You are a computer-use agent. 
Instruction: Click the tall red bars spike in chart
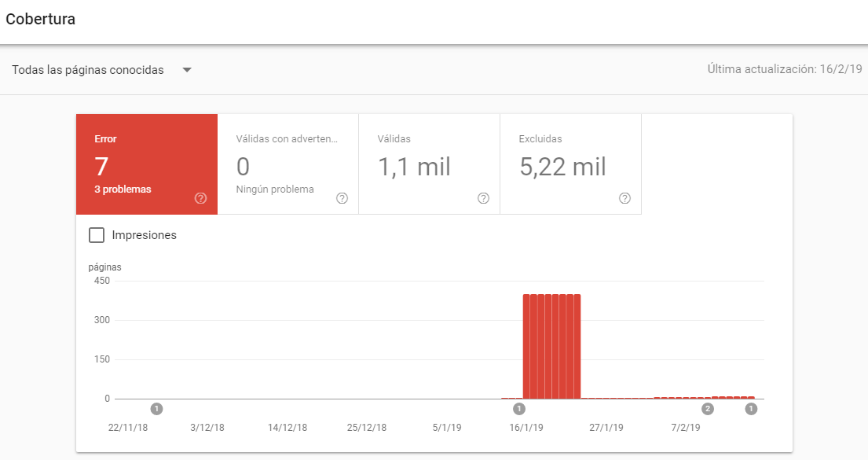551,346
